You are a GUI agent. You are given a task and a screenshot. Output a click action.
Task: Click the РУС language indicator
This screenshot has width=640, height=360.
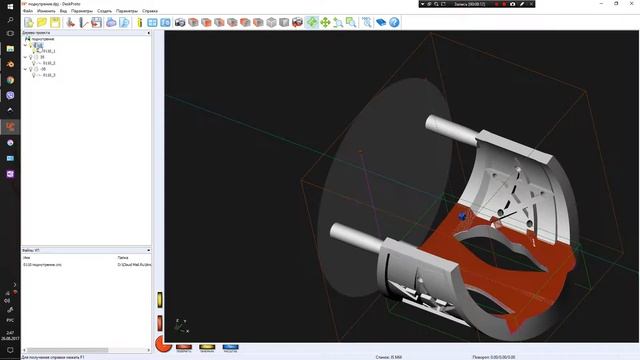point(10,320)
